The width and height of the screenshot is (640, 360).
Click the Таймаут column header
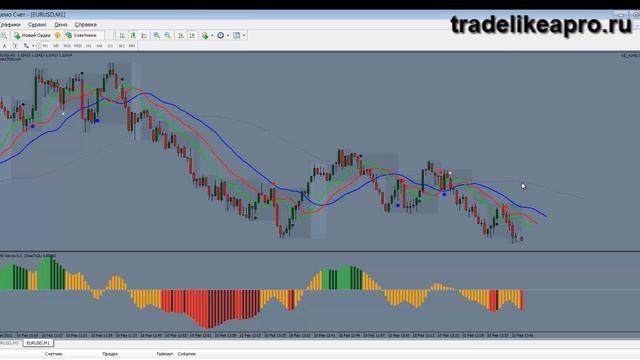(x=164, y=354)
